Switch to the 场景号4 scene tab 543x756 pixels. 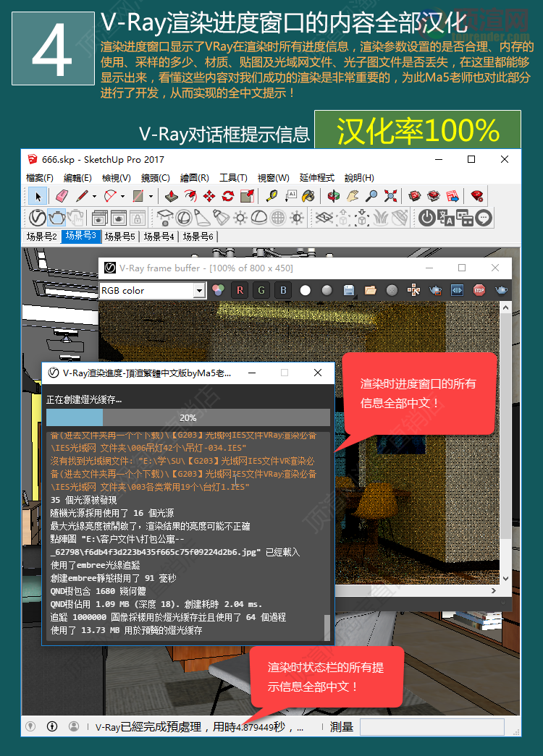[x=159, y=237]
